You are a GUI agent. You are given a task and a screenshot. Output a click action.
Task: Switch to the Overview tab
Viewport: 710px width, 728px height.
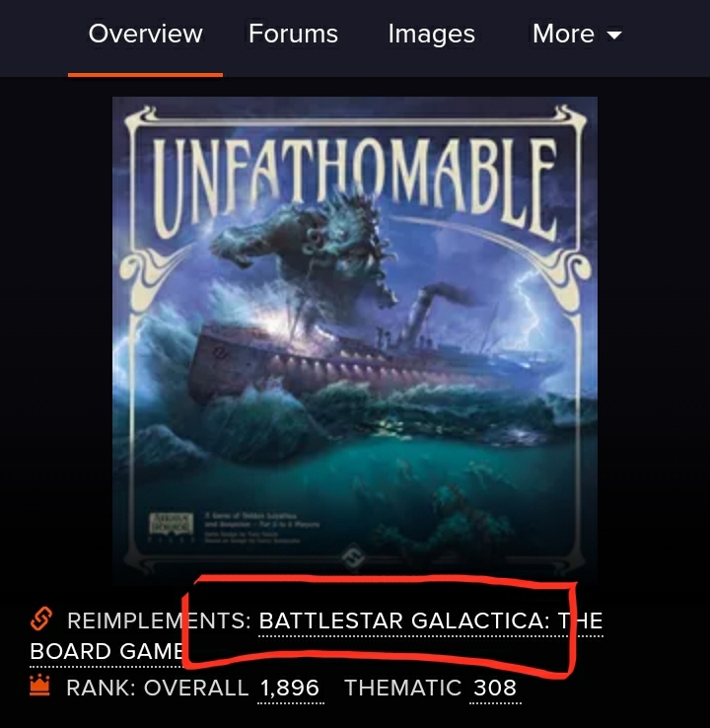click(x=145, y=34)
